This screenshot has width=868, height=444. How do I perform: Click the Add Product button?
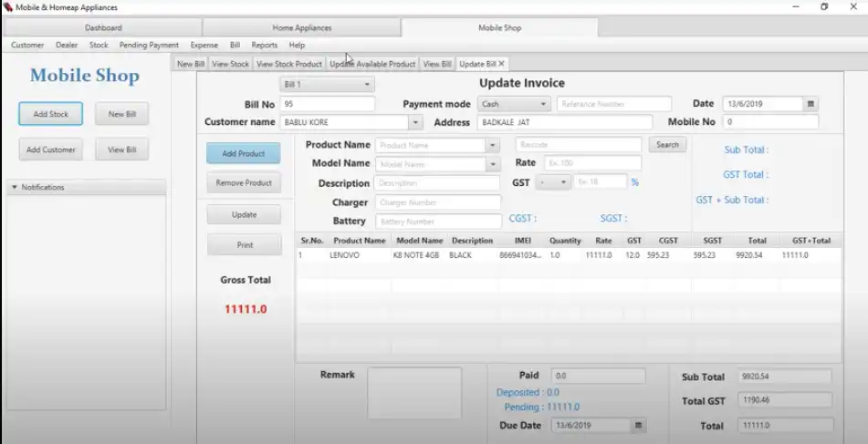coord(244,153)
